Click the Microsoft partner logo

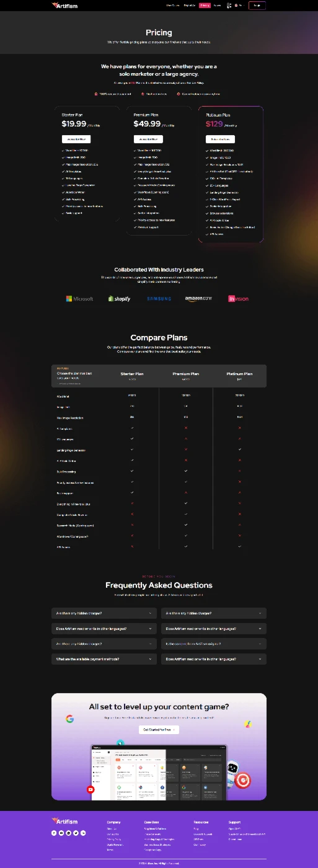[x=79, y=299]
